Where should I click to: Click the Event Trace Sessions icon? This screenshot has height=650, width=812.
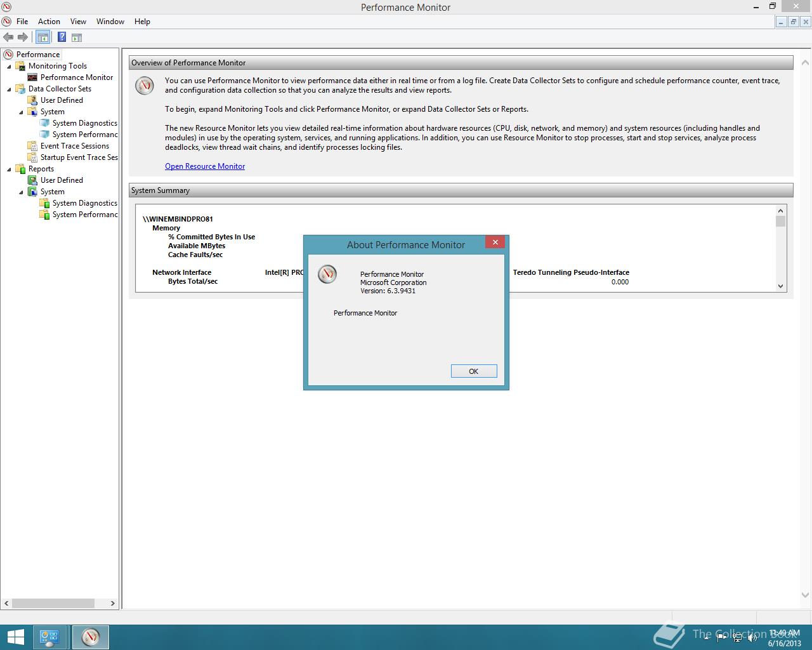point(32,146)
